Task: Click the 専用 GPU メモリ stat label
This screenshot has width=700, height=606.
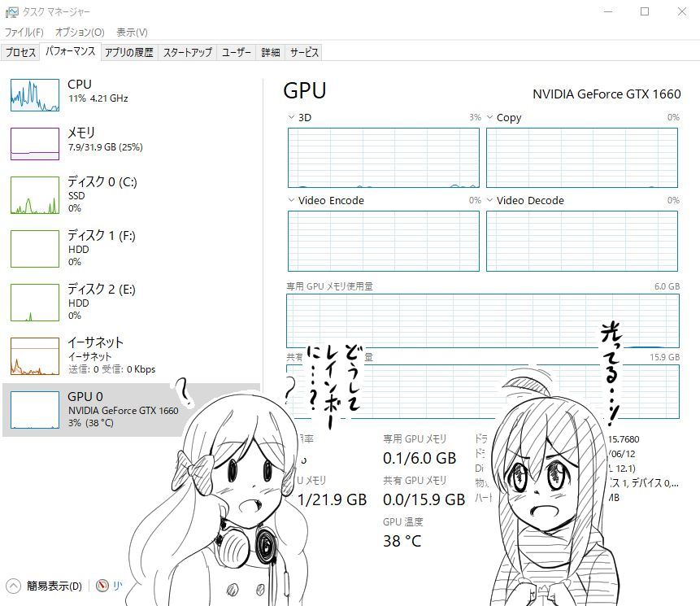Action: click(415, 438)
